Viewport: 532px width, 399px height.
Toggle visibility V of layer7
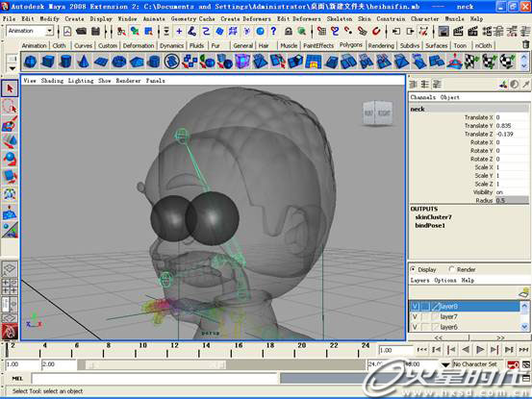(x=415, y=316)
